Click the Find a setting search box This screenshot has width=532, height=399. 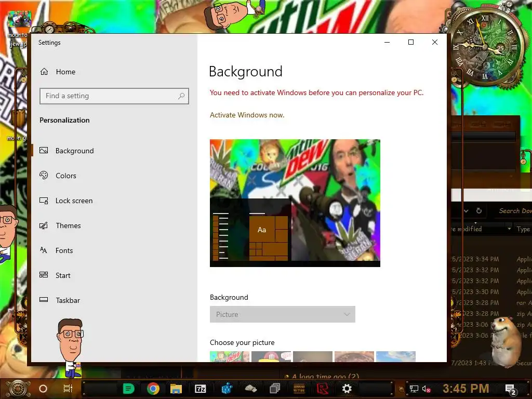(x=114, y=96)
